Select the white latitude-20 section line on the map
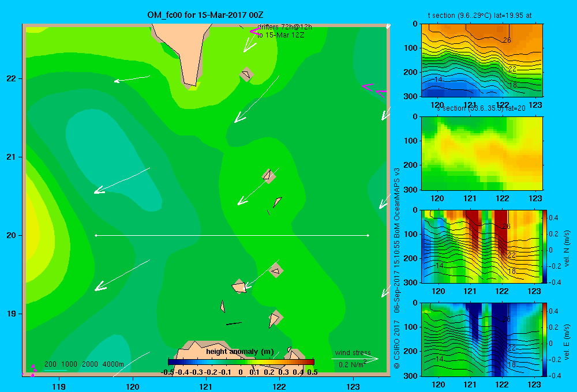This screenshot has width=577, height=392. click(232, 235)
